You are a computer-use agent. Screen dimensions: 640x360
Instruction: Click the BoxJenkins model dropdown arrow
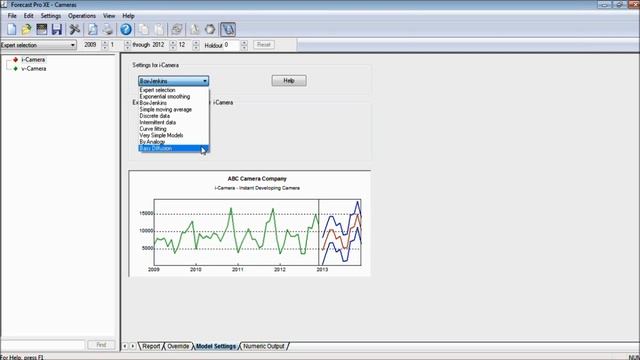[x=204, y=81]
